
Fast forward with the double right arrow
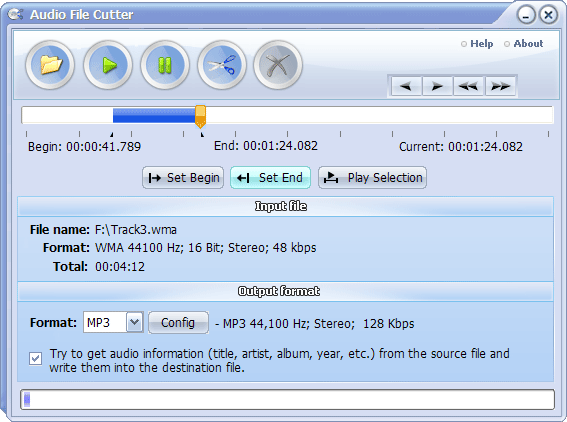(x=500, y=86)
